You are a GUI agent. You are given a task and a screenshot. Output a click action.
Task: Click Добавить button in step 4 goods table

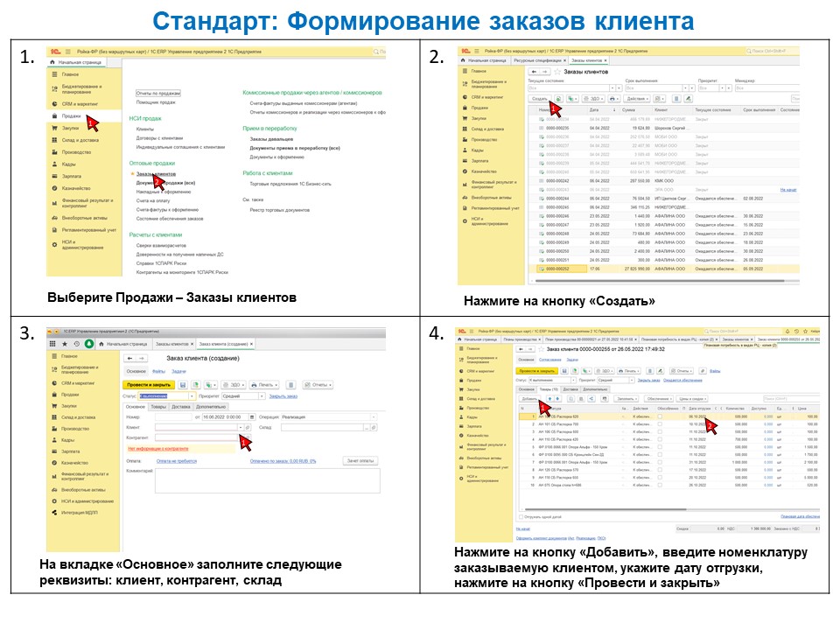pos(529,399)
